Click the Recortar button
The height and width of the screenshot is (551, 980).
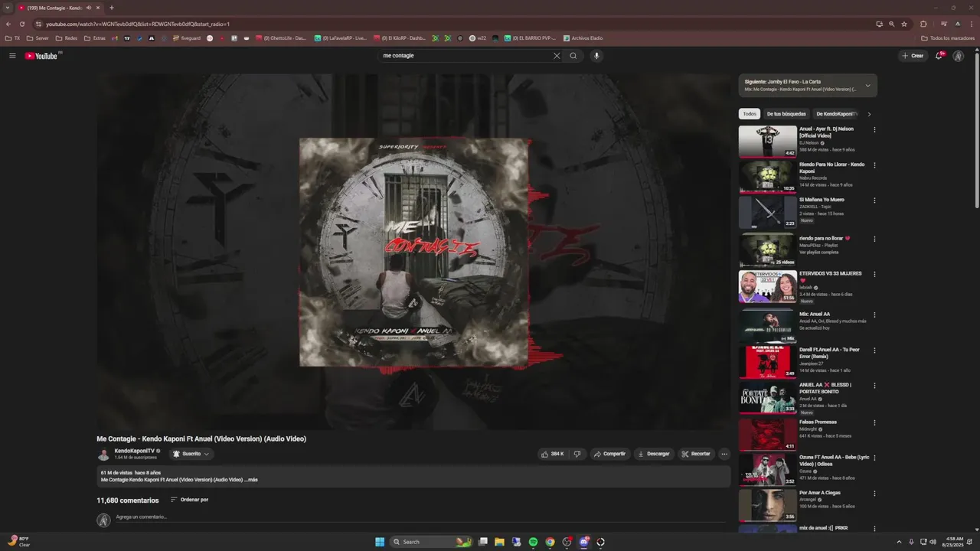click(696, 454)
